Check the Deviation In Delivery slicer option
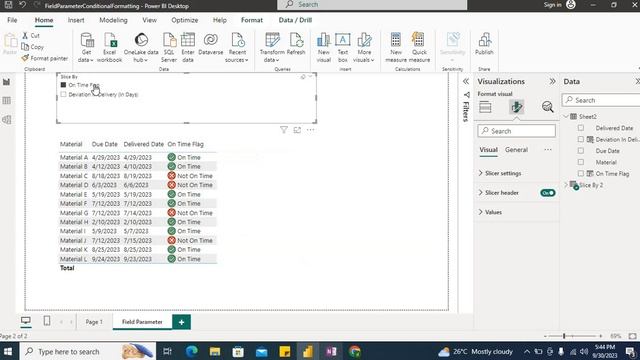Image resolution: width=640 pixels, height=360 pixels. coord(63,94)
